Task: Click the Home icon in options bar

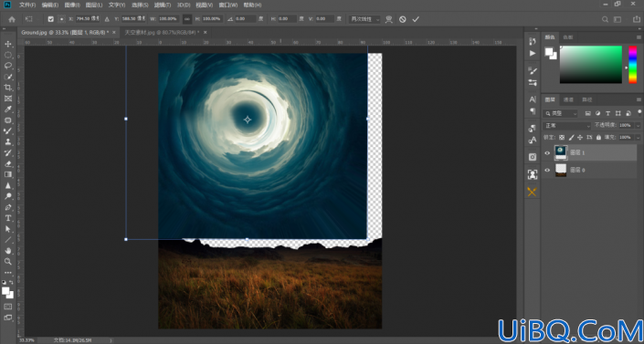Action: click(12, 19)
